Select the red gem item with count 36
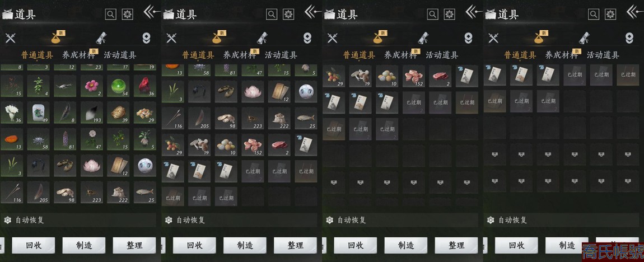This screenshot has height=262, width=644. [145, 86]
